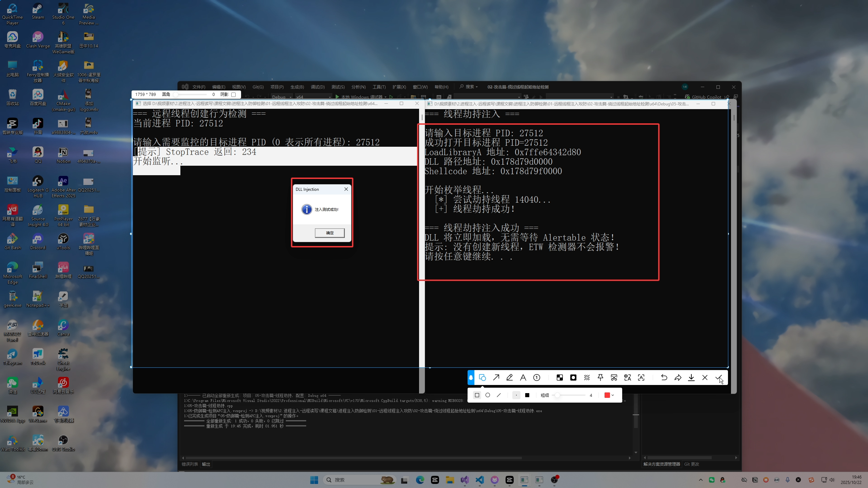
Task: Select the pencil annotation tool
Action: (510, 378)
